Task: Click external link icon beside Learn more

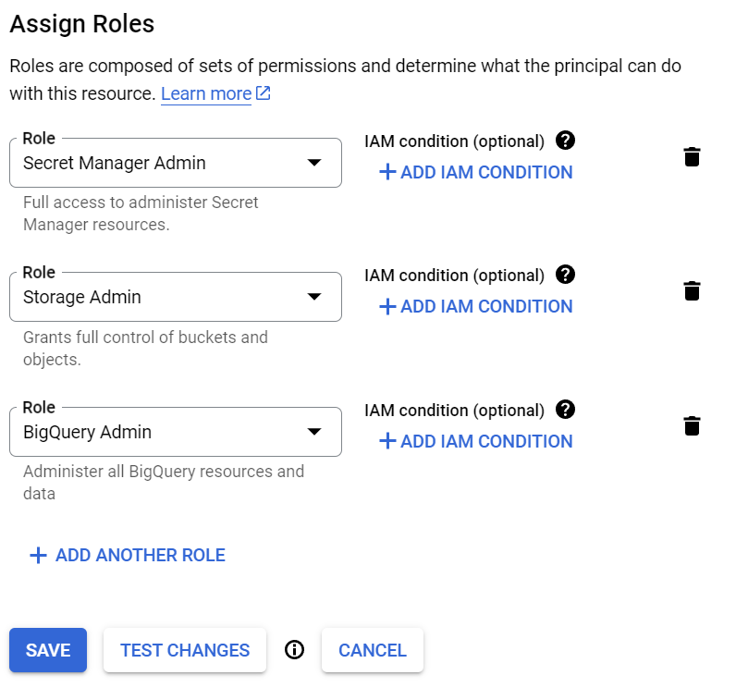Action: pos(264,93)
